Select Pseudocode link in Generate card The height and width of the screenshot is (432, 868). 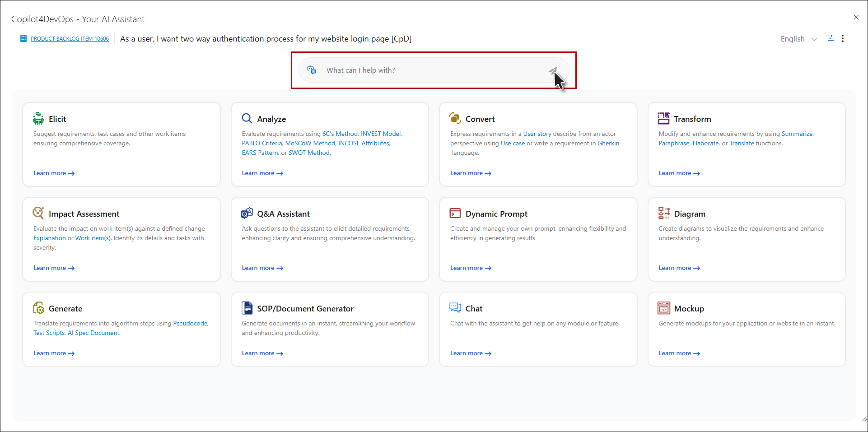[x=190, y=323]
